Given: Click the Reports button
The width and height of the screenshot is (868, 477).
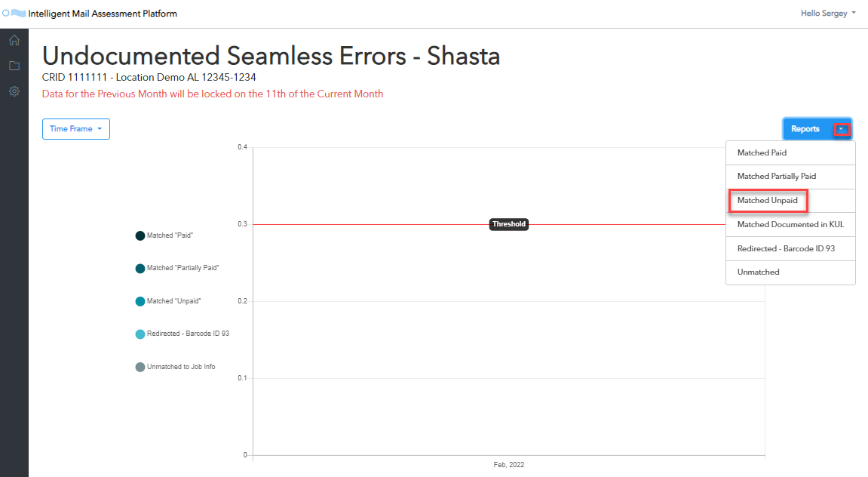Looking at the screenshot, I should coord(805,129).
